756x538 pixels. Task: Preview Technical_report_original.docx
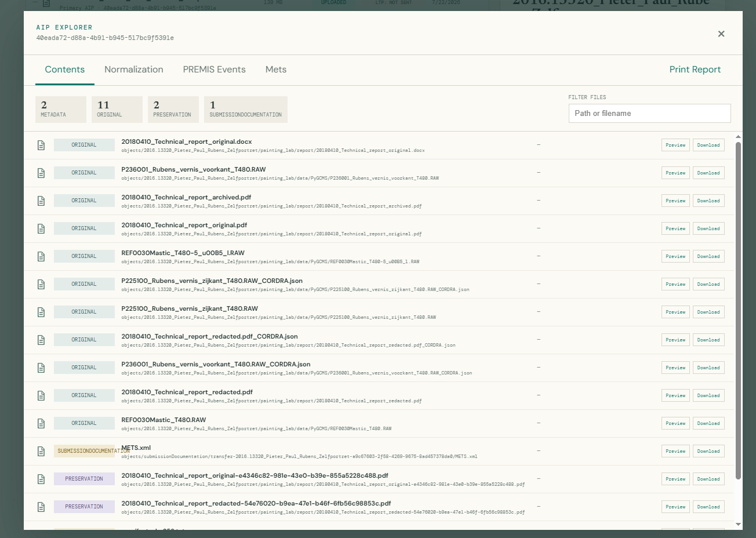tap(675, 145)
